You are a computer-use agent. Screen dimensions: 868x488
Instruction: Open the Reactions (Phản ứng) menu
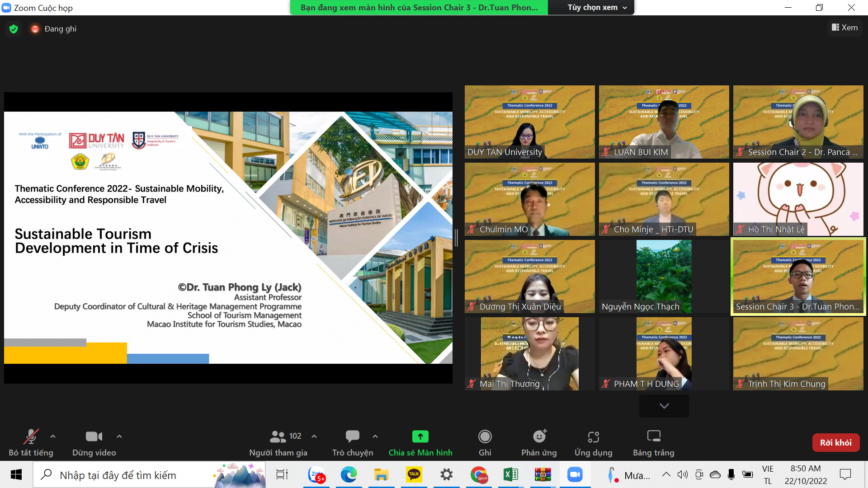[x=539, y=437]
